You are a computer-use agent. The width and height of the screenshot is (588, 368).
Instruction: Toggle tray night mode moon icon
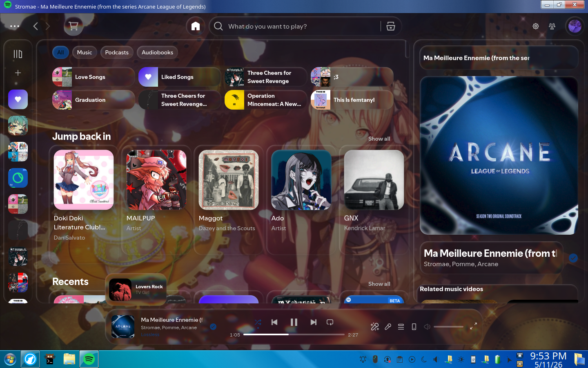pyautogui.click(x=424, y=359)
